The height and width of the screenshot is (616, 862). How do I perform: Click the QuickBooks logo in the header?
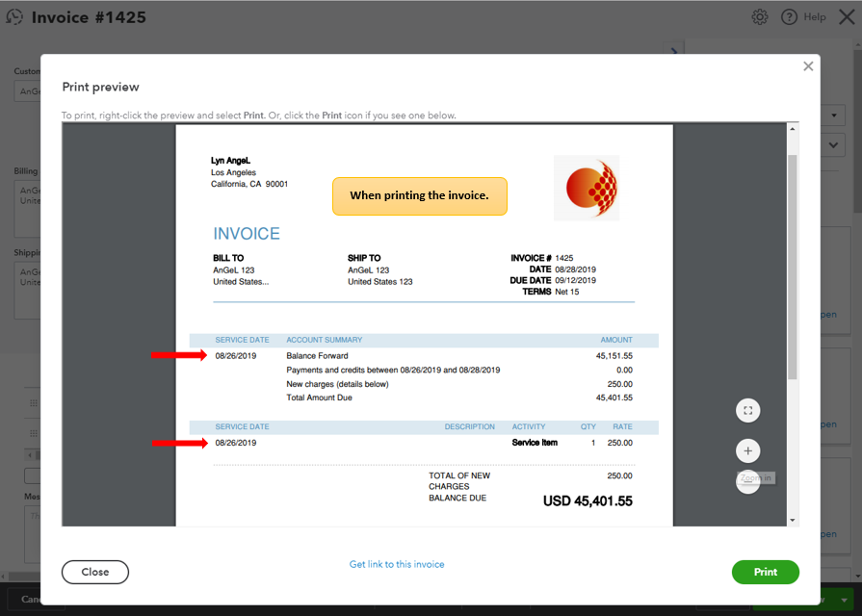14,16
